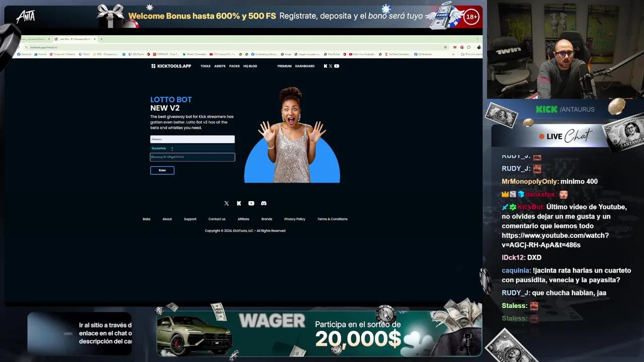Viewport: 644px width, 362px height.
Task: Click the KICKTOOLS.APP logo
Action: (171, 66)
